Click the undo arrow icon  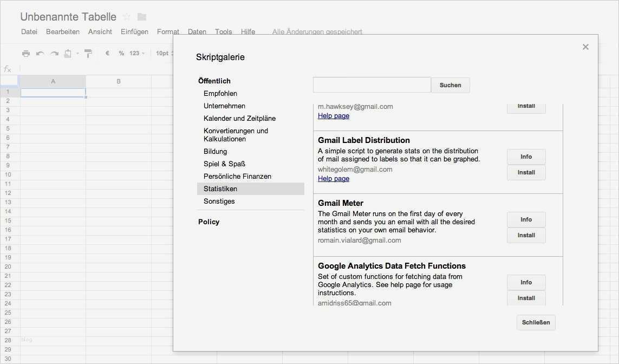click(40, 53)
